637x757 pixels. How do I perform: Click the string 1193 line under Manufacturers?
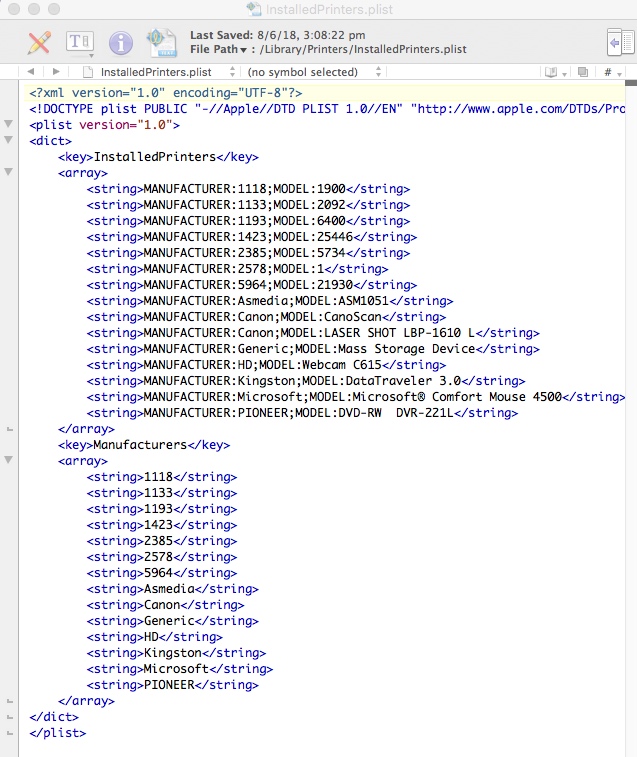point(162,508)
